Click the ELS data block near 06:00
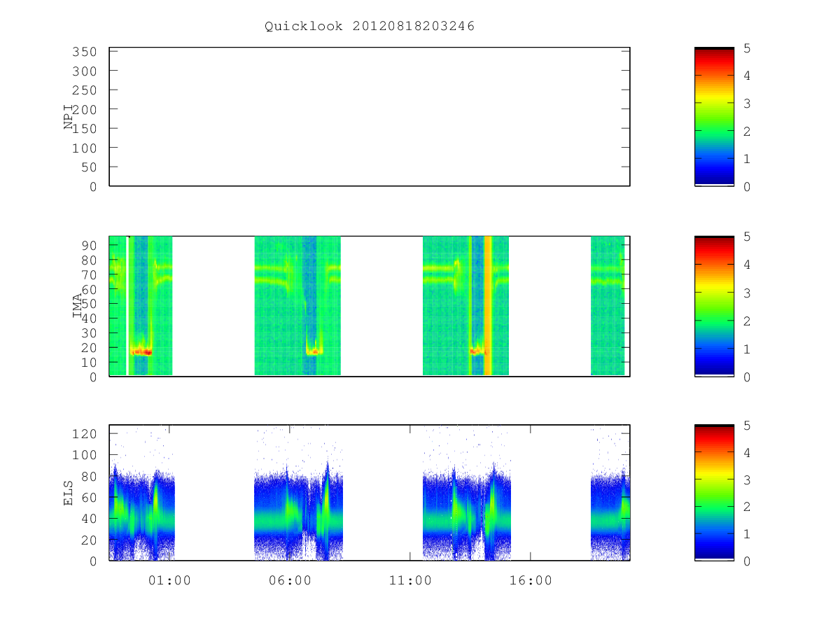The image size is (840, 630). (x=298, y=493)
